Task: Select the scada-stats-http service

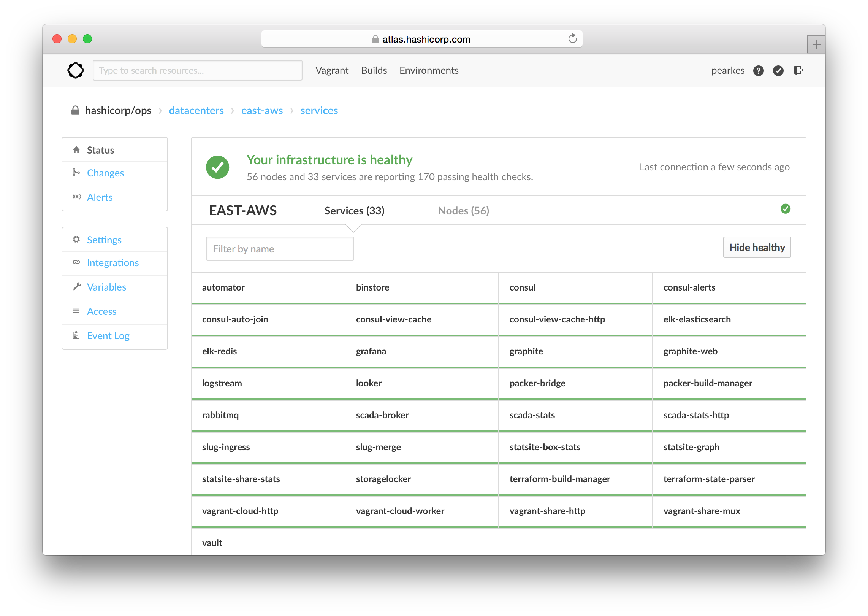Action: coord(729,416)
